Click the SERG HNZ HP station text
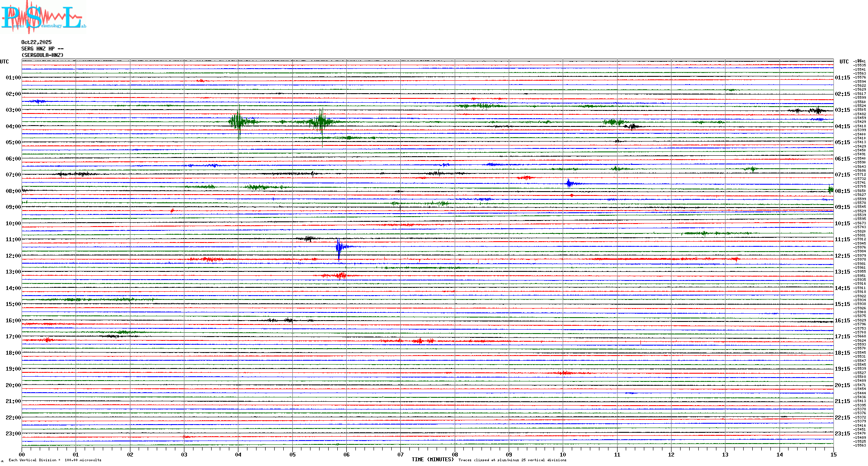The image size is (868, 466). click(42, 49)
